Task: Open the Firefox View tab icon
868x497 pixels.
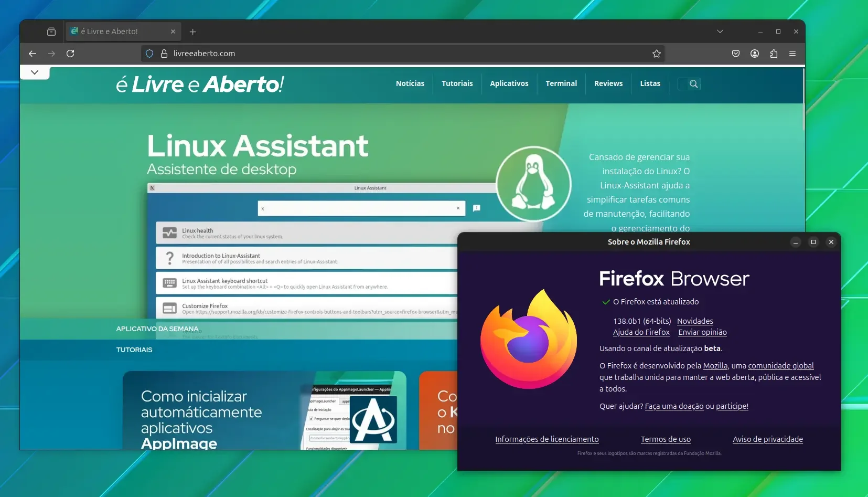Action: [51, 31]
